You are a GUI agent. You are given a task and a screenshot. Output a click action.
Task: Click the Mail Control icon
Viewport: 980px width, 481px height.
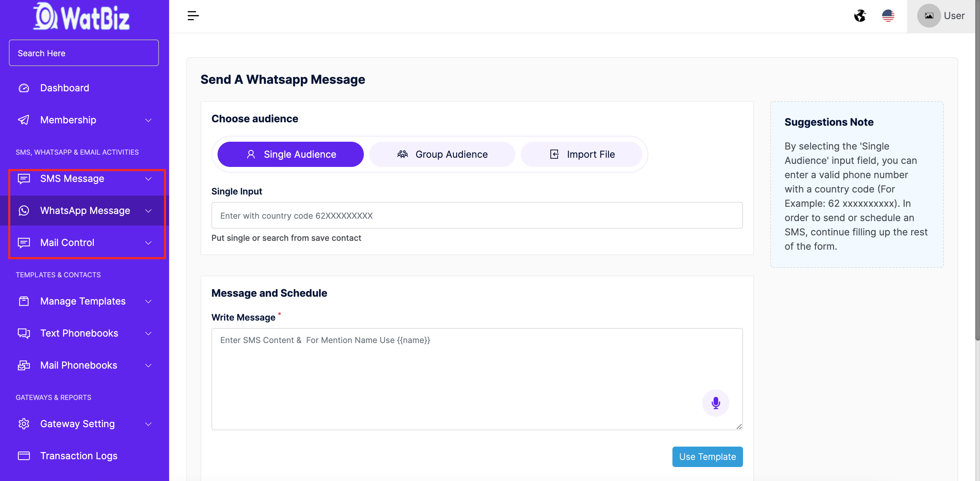24,243
